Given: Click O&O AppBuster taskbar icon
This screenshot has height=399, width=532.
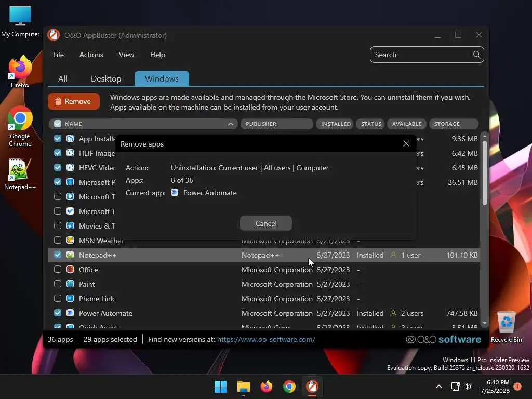Looking at the screenshot, I should (x=312, y=387).
